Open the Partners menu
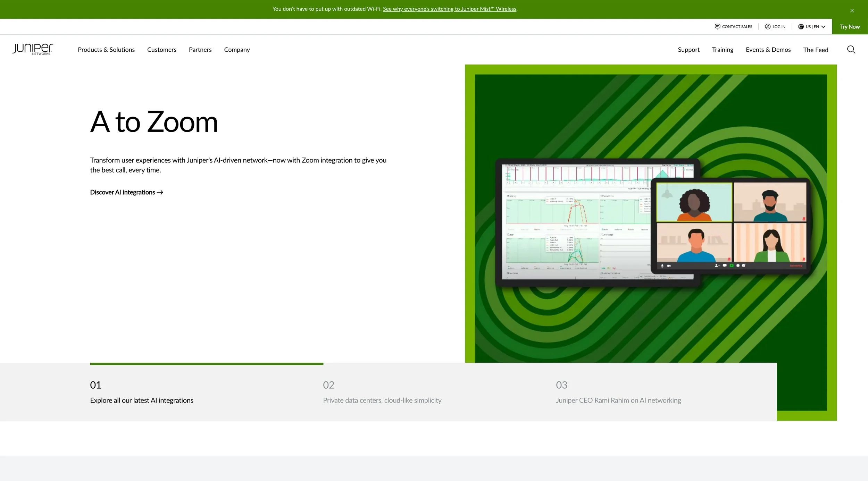Screen dimensions: 868x481 (x=200, y=50)
